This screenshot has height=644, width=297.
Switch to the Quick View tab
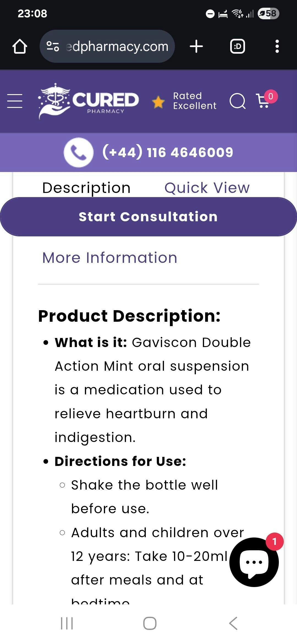coord(207,188)
